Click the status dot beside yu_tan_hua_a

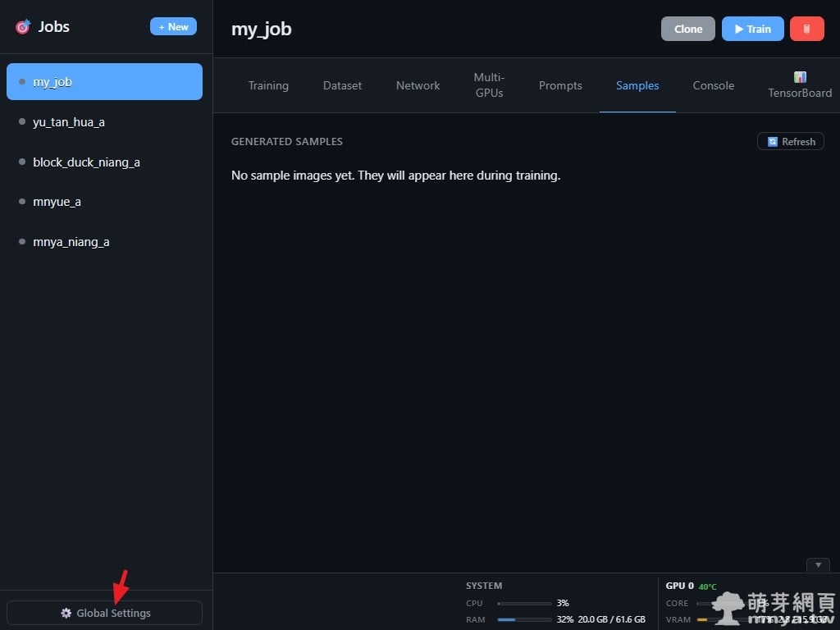[x=22, y=122]
